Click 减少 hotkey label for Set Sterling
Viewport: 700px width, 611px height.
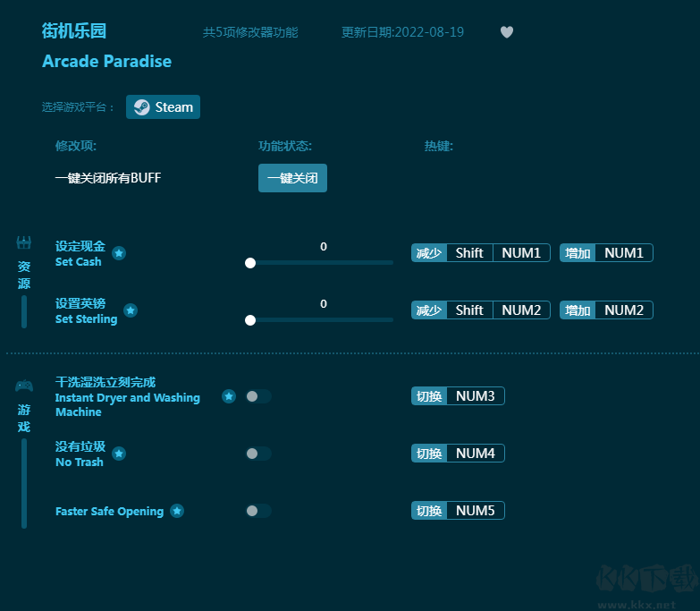tap(429, 310)
